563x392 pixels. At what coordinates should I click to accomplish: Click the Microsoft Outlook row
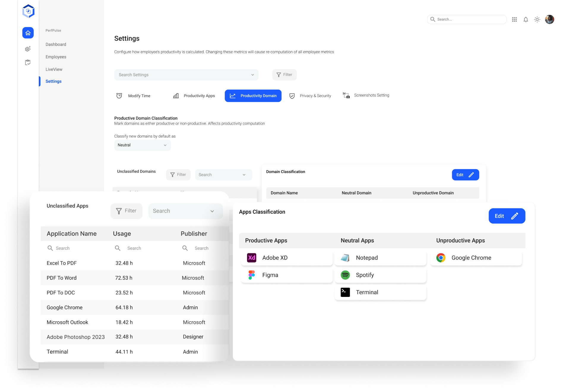pyautogui.click(x=135, y=322)
